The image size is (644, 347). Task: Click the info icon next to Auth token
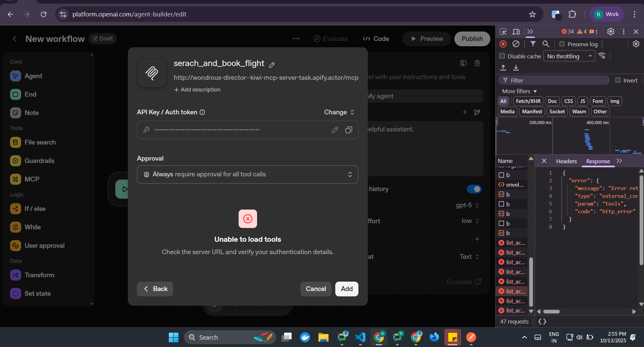pyautogui.click(x=202, y=112)
